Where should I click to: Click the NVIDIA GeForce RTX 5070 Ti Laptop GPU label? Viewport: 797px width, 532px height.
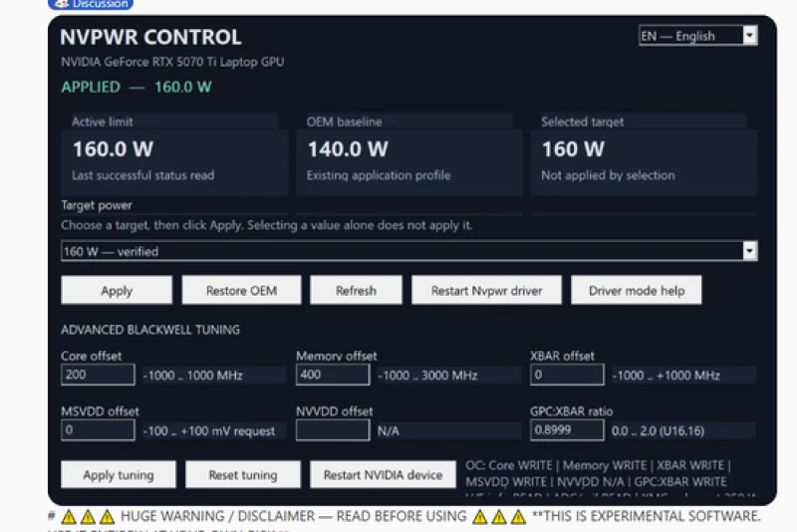click(172, 62)
